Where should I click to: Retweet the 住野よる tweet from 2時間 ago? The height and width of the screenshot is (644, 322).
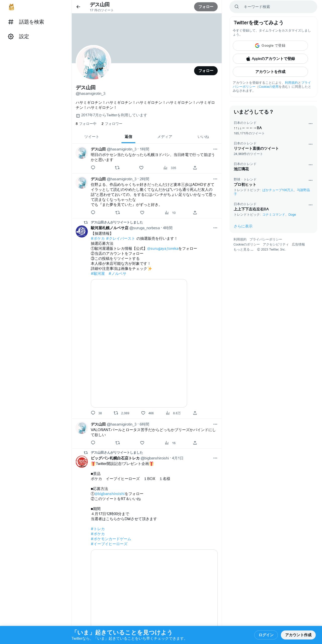[117, 213]
